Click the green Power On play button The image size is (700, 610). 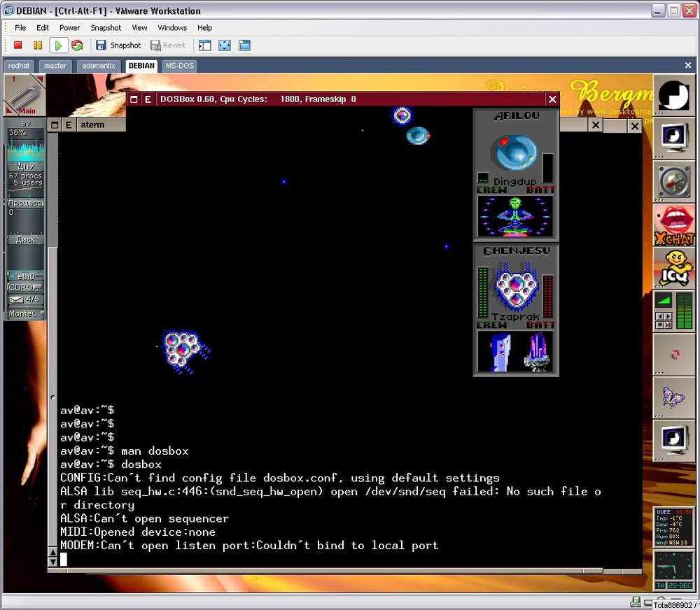tap(58, 45)
